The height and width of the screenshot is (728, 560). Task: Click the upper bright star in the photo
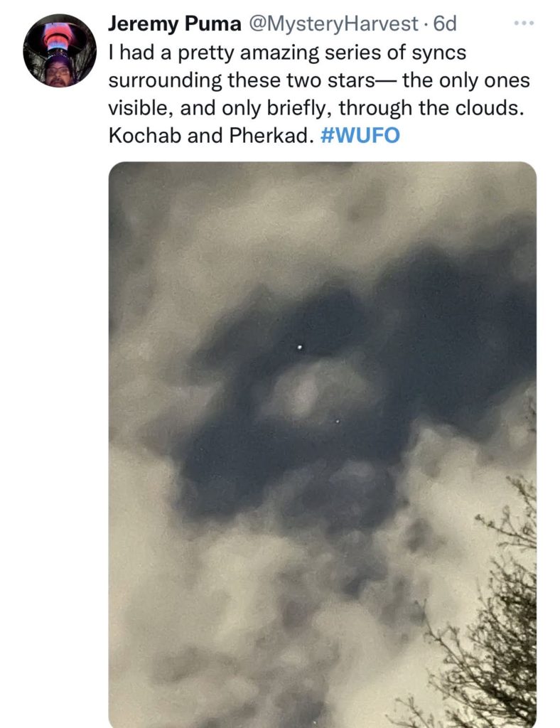coord(299,347)
